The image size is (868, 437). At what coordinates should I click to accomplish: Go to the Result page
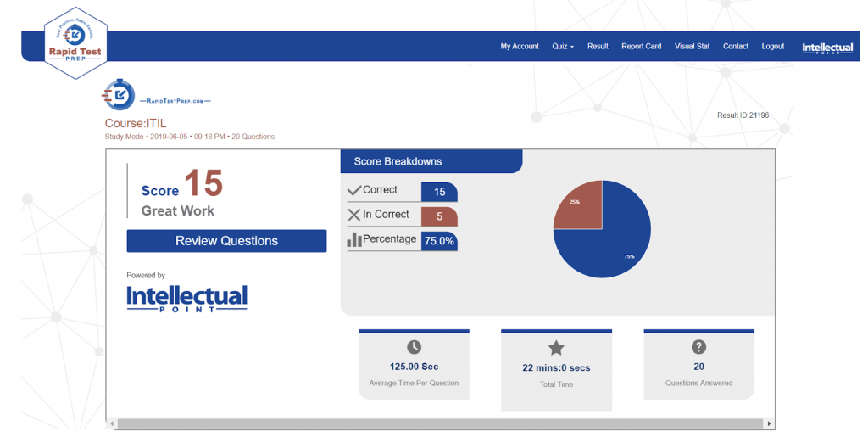tap(598, 47)
